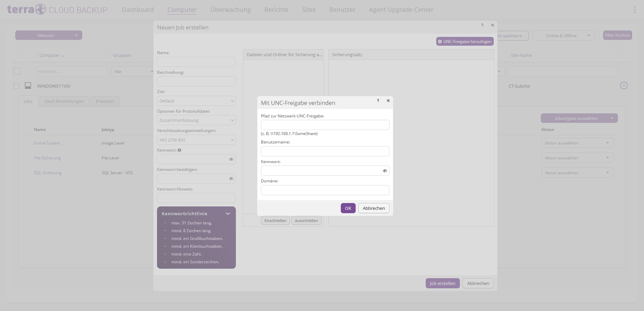Click the Site-Name column header
This screenshot has height=311, width=644.
521,55
